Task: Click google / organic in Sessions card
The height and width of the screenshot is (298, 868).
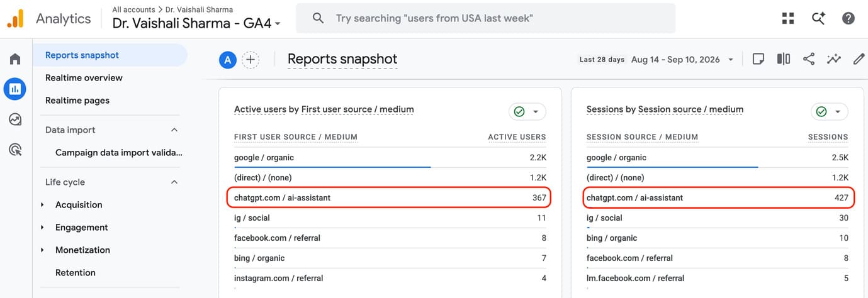Action: 616,157
